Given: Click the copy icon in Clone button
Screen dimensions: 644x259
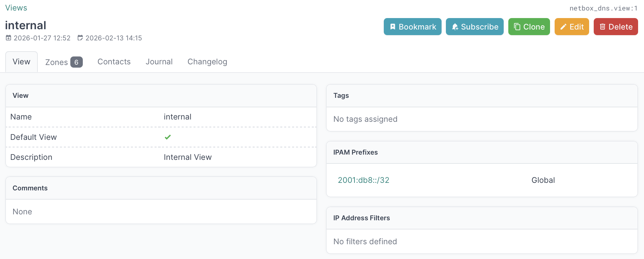Looking at the screenshot, I should [517, 27].
